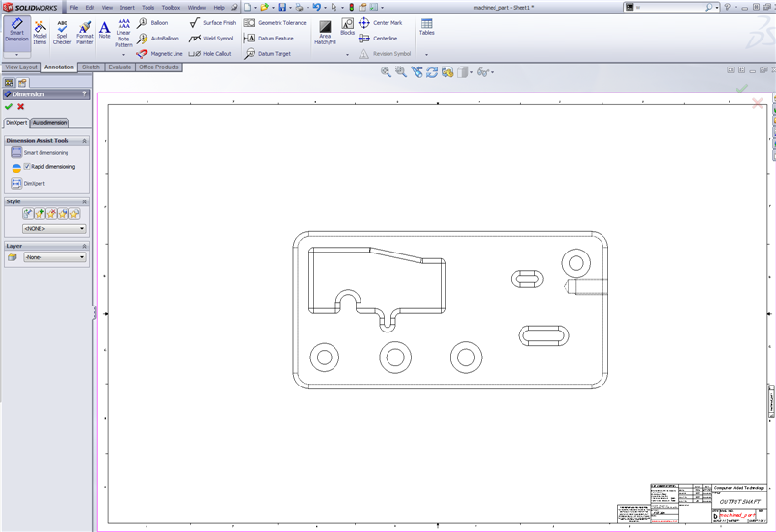
Task: Open dropdown arrow beside the Save icon
Action: tap(290, 8)
